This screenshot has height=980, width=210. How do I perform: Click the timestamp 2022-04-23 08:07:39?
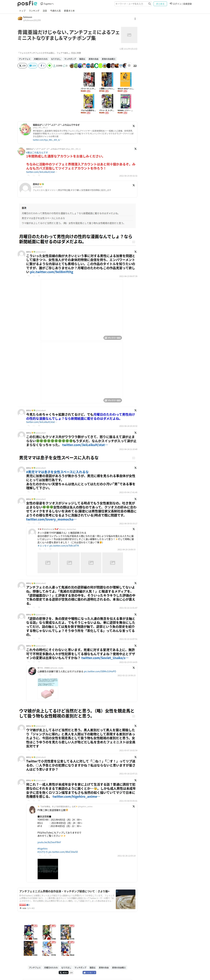[x=128, y=276]
